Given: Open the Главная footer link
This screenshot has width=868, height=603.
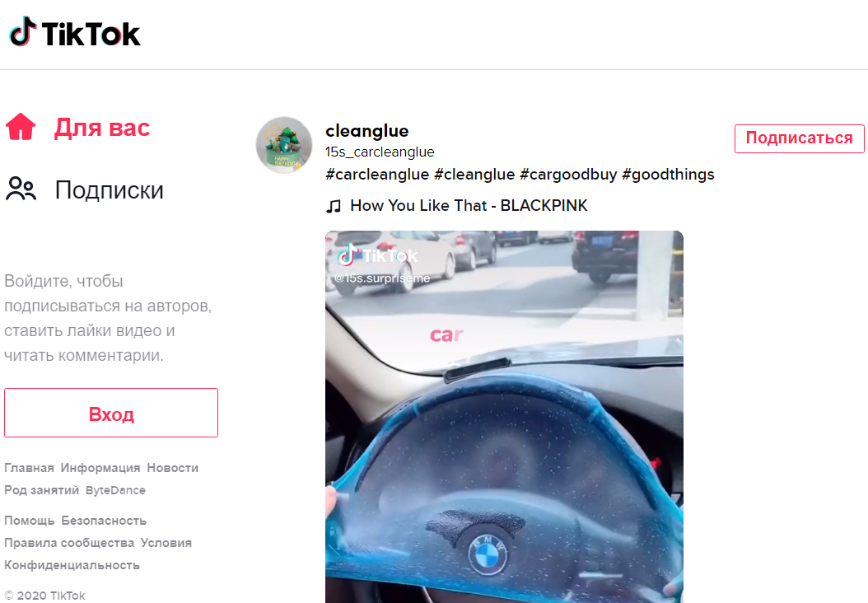Looking at the screenshot, I should 29,468.
